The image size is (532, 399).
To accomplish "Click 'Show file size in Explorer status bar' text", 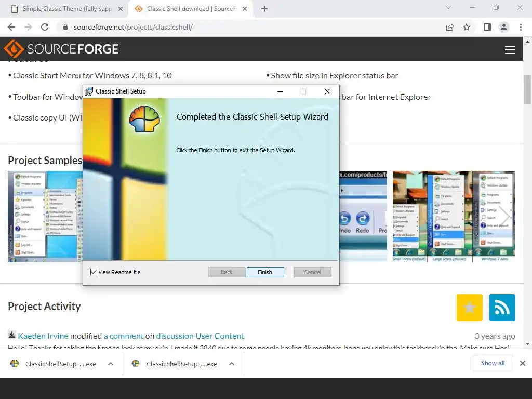I will [x=335, y=76].
